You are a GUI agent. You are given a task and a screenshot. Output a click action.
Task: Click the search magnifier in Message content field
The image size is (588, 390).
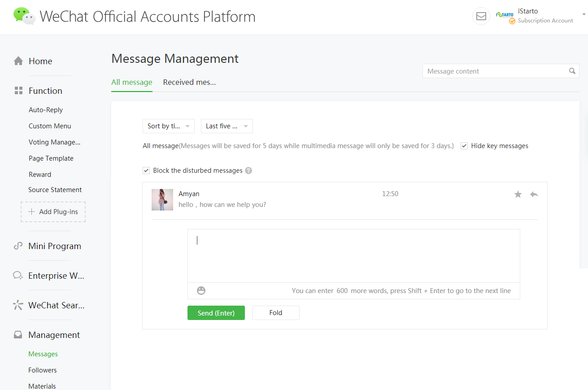pos(572,71)
